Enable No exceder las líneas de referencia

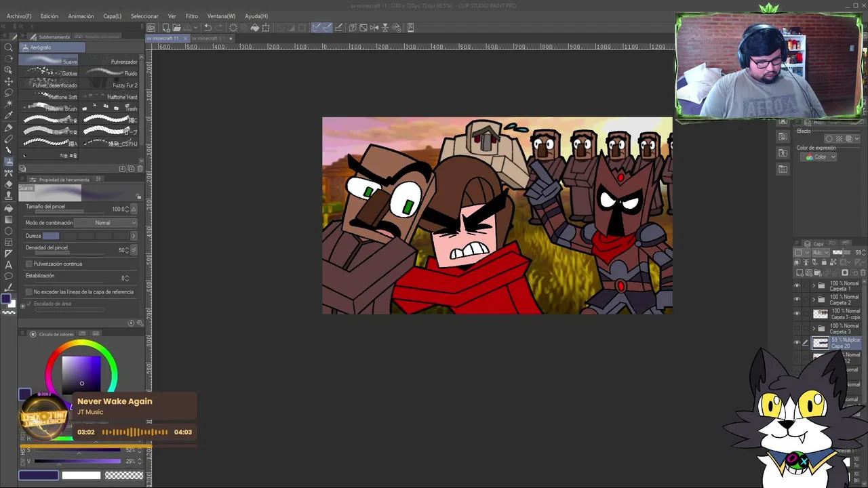[28, 292]
